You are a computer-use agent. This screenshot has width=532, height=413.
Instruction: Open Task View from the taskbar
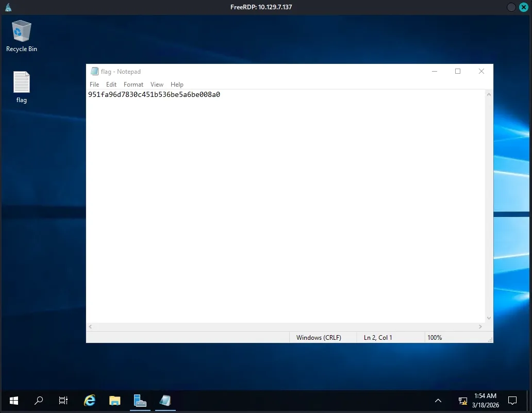(x=63, y=401)
